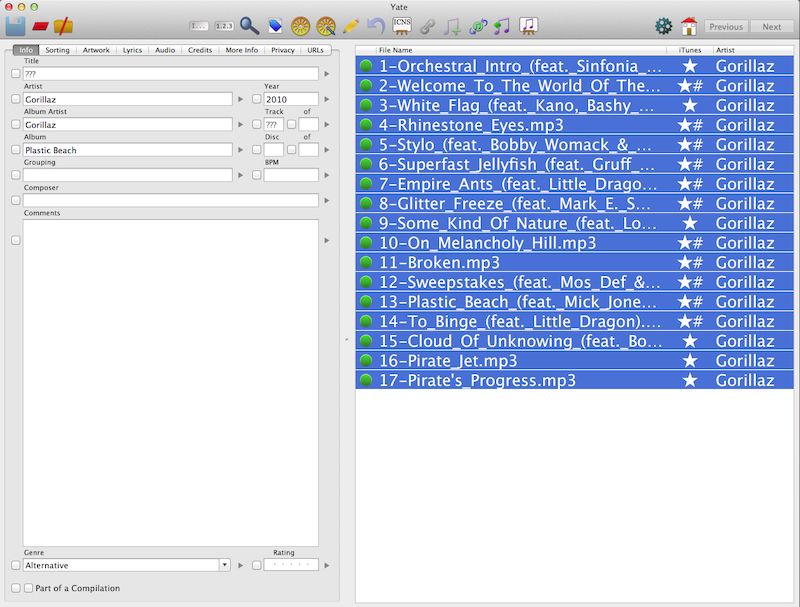The image size is (800, 607).
Task: Toggle the Grouping field checkbox
Action: (16, 175)
